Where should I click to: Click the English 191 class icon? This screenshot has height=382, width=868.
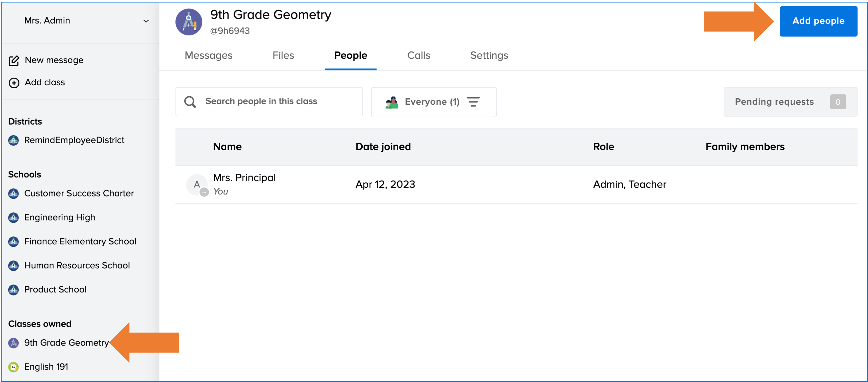click(x=13, y=367)
